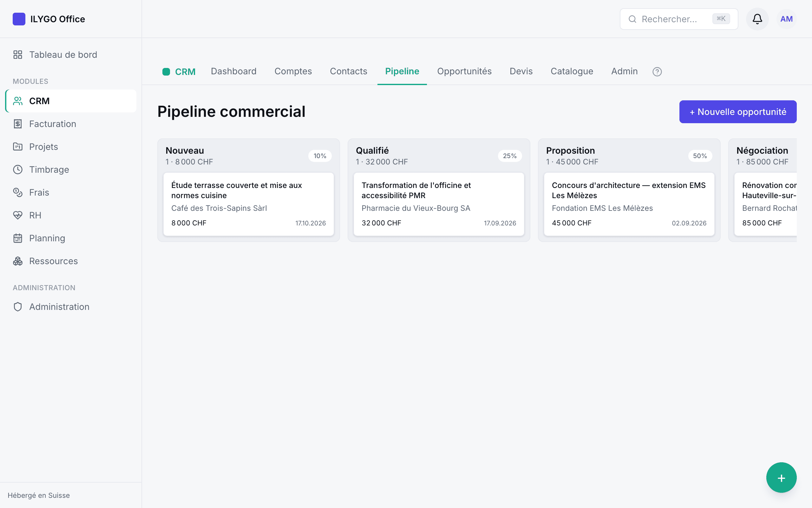Click the 25% probability badge
Viewport: 812px width, 508px height.
click(x=510, y=156)
